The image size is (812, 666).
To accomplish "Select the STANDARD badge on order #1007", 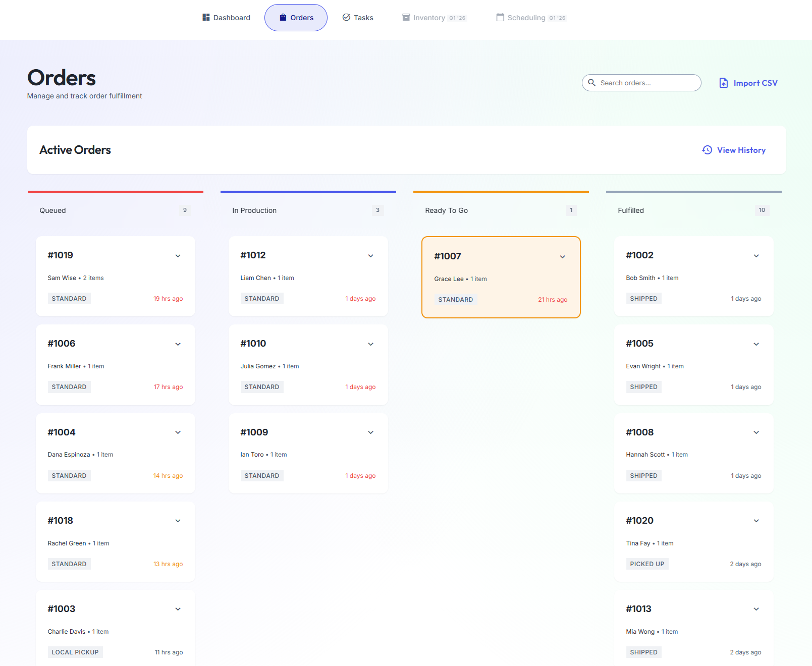I will (x=455, y=299).
